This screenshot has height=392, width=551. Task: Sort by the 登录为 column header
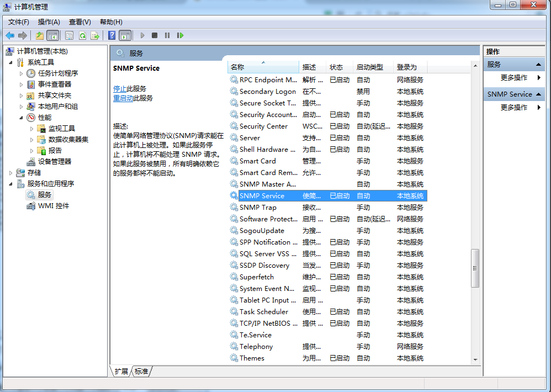coord(410,67)
